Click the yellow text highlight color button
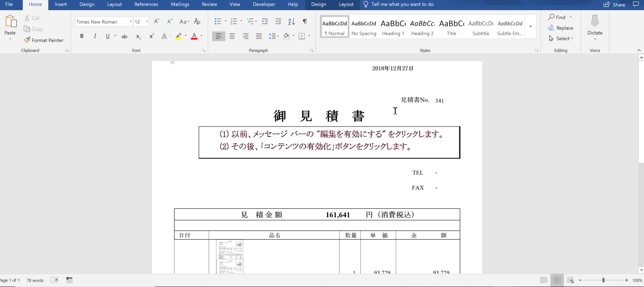This screenshot has height=287, width=644. 179,36
